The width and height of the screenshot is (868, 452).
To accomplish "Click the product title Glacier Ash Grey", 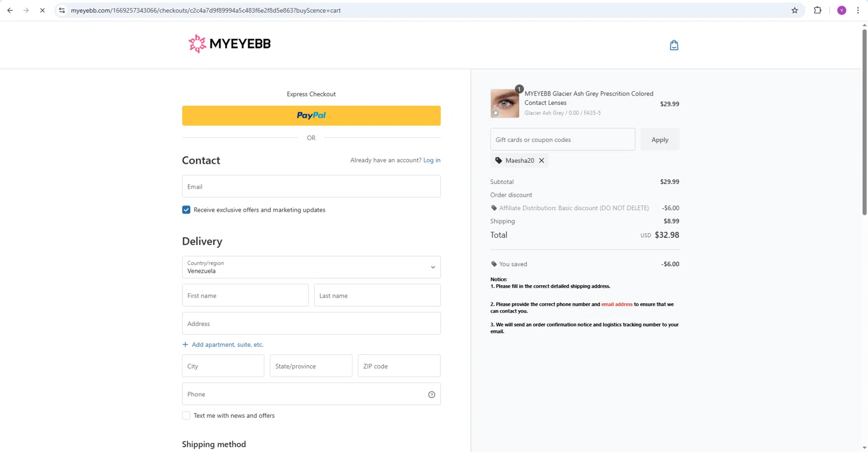I will [589, 98].
